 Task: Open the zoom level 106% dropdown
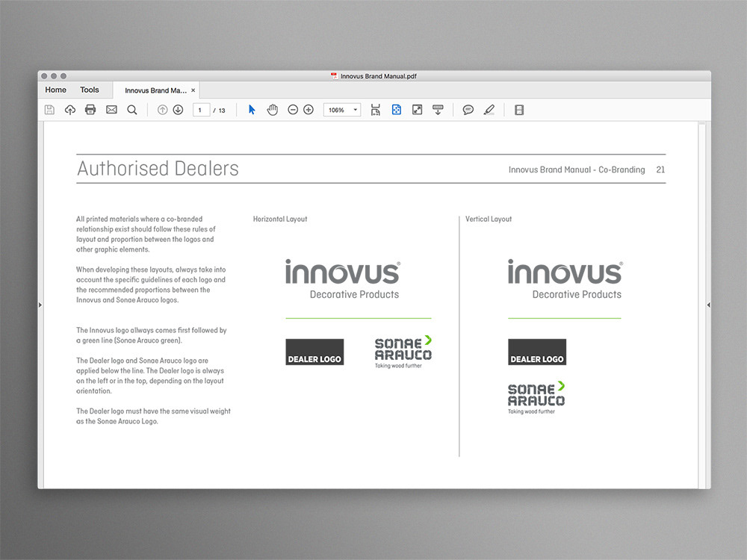tap(342, 110)
